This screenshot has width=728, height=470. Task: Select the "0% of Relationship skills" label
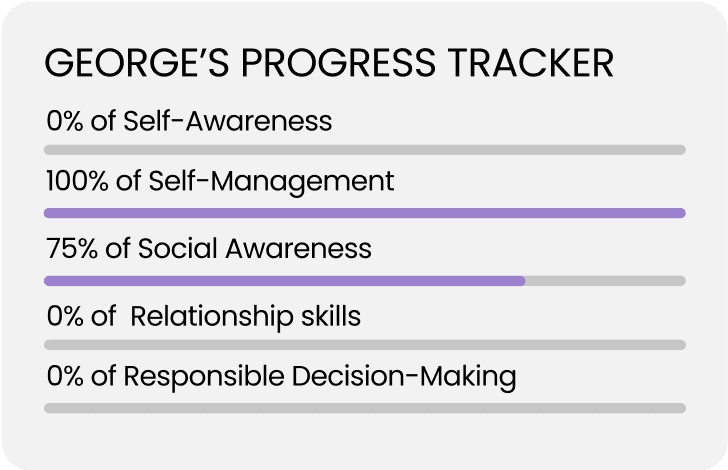(204, 318)
